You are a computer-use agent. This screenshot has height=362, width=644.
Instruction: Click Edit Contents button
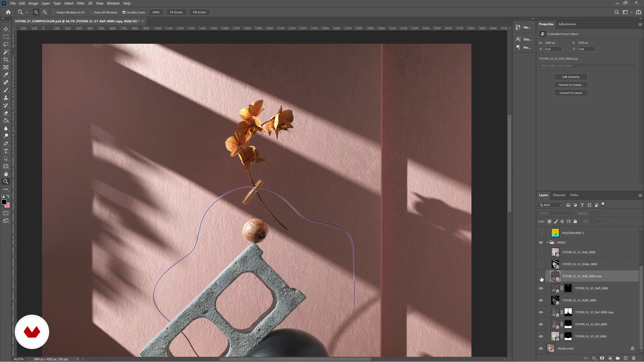point(571,77)
